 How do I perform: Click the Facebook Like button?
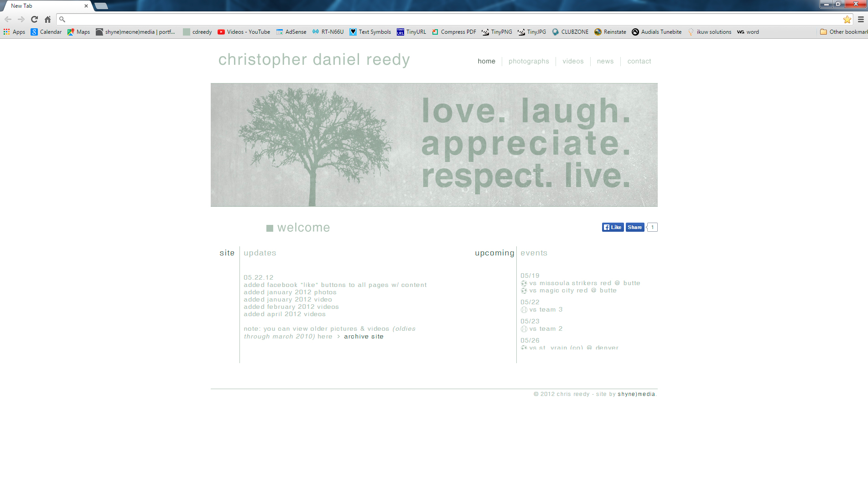point(613,227)
